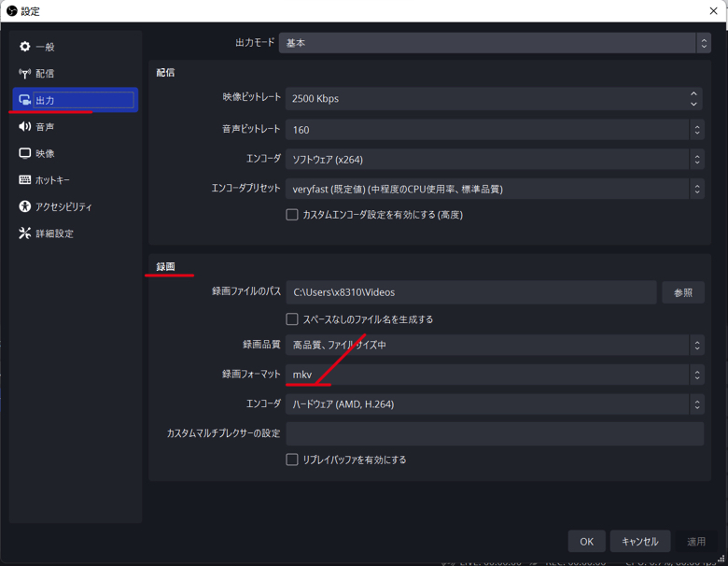Image resolution: width=728 pixels, height=566 pixels.
Task: Click the OBS logo in title bar
Action: pyautogui.click(x=11, y=10)
